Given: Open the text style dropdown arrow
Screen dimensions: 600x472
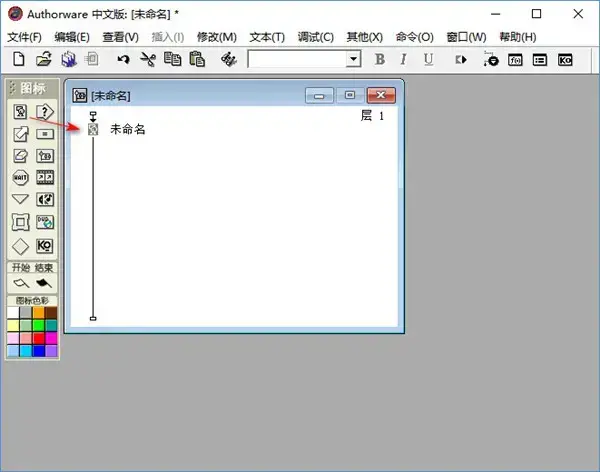Looking at the screenshot, I should (x=353, y=59).
